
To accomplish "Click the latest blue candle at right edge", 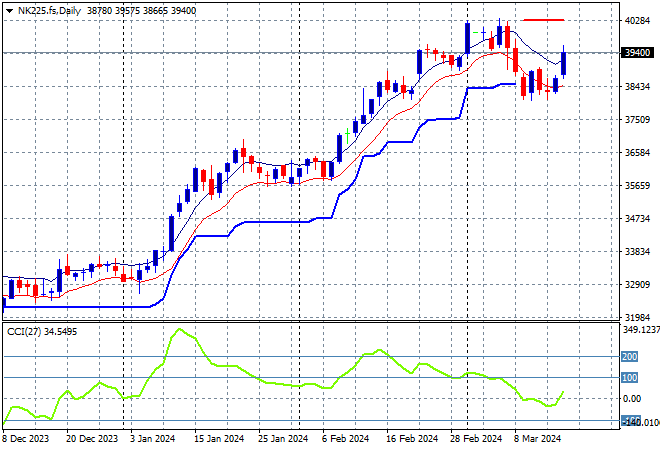I will point(565,62).
